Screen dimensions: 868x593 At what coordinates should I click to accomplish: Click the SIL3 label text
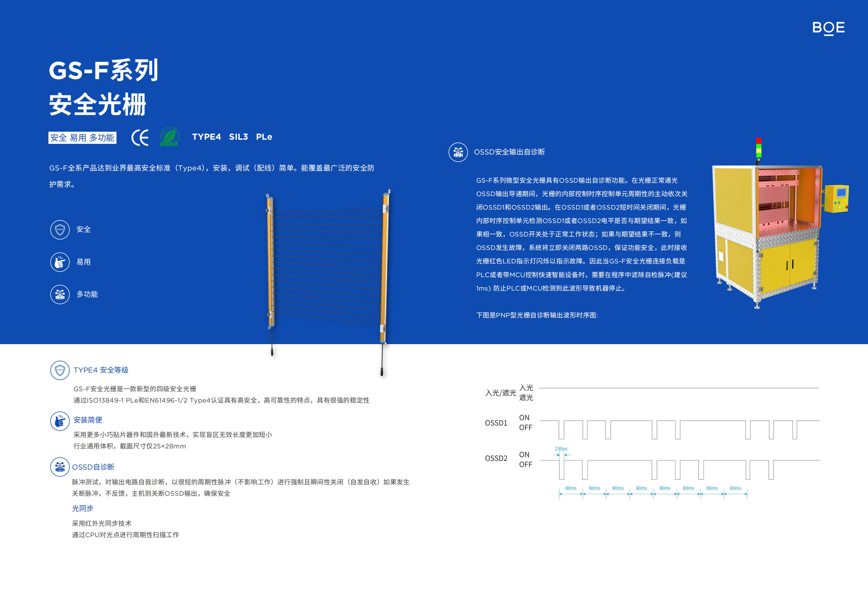pyautogui.click(x=238, y=137)
